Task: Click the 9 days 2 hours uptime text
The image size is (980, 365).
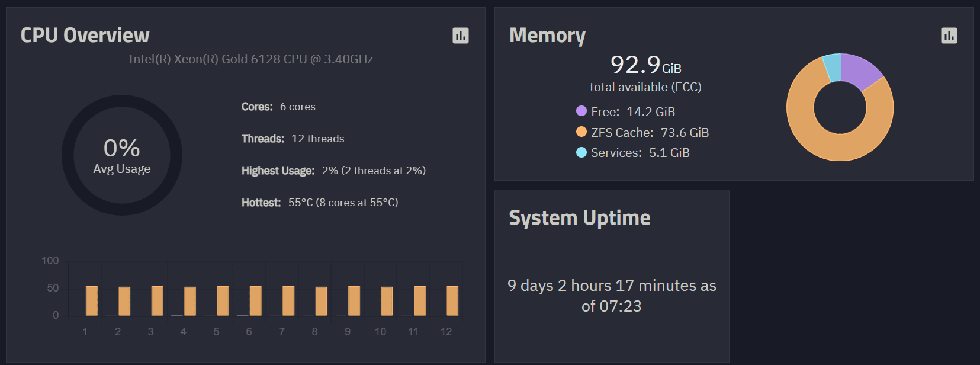Action: [612, 296]
